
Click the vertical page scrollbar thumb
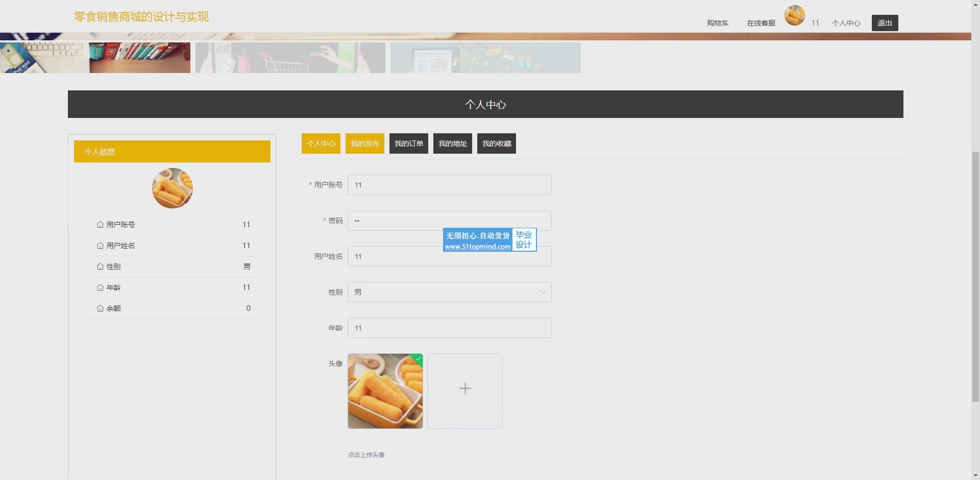click(975, 277)
